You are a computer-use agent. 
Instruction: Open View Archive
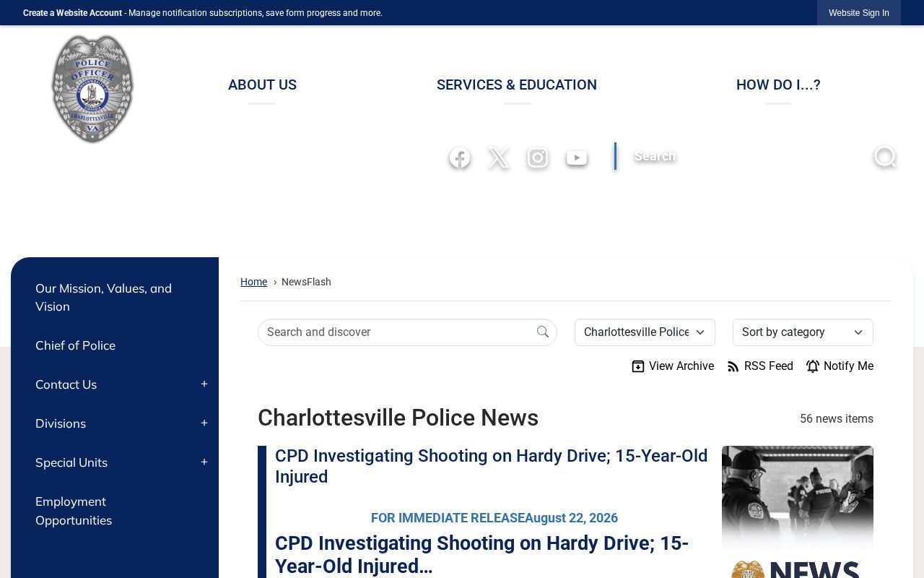click(673, 366)
